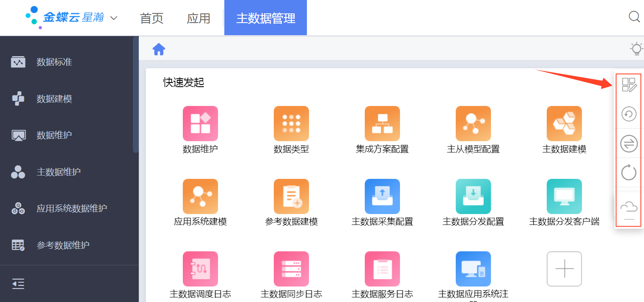Click the lightbulb tips icon
This screenshot has width=644, height=302.
[x=637, y=49]
